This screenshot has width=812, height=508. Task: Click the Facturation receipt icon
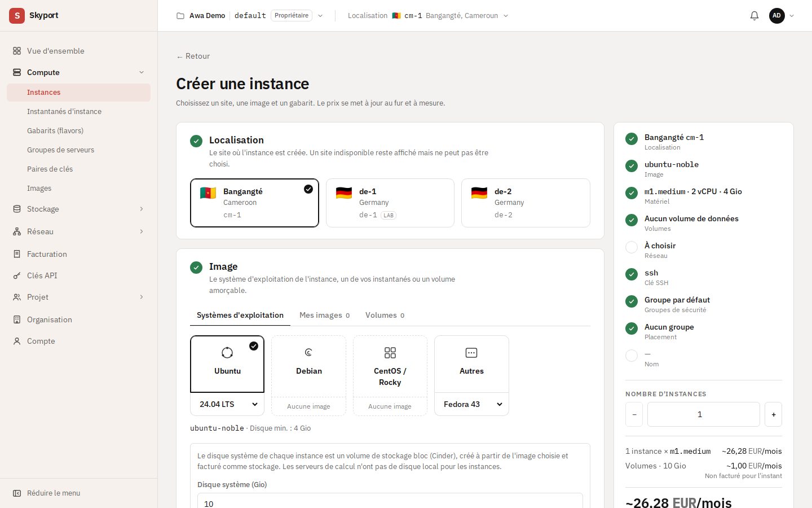tap(17, 254)
